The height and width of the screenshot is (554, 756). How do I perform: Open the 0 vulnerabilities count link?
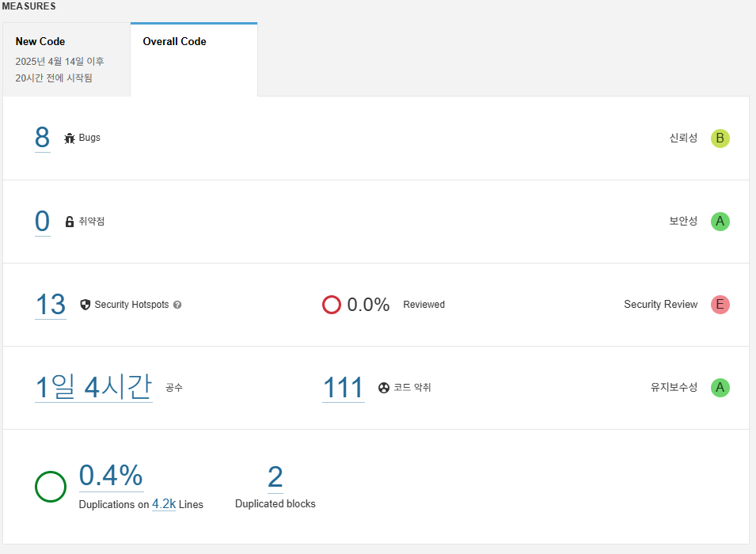43,222
